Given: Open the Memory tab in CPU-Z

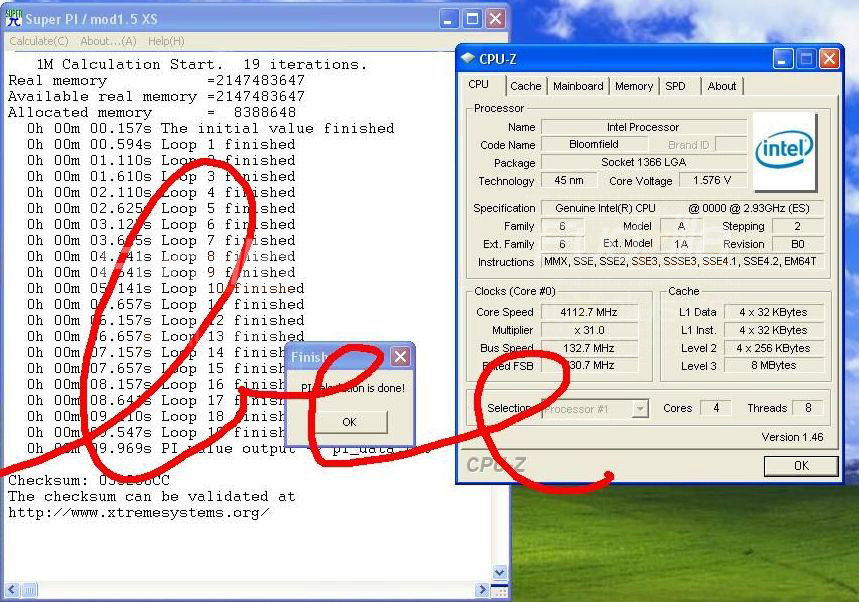Looking at the screenshot, I should [634, 86].
